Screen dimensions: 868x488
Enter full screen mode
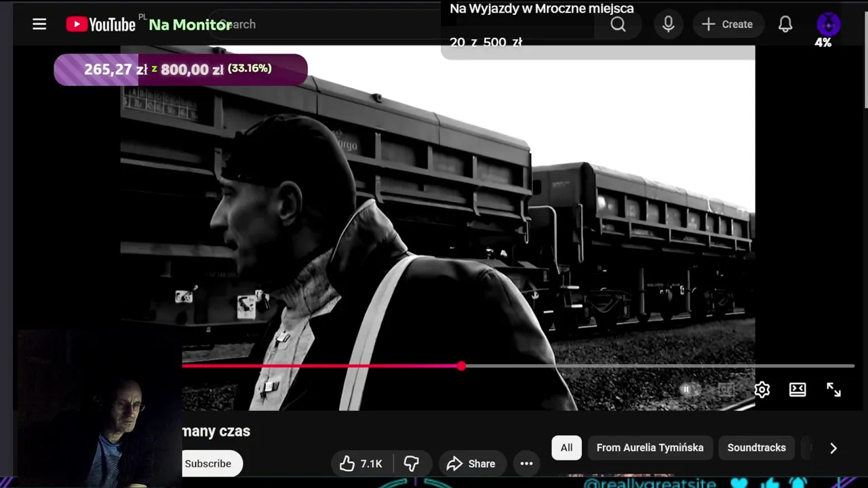pyautogui.click(x=833, y=390)
